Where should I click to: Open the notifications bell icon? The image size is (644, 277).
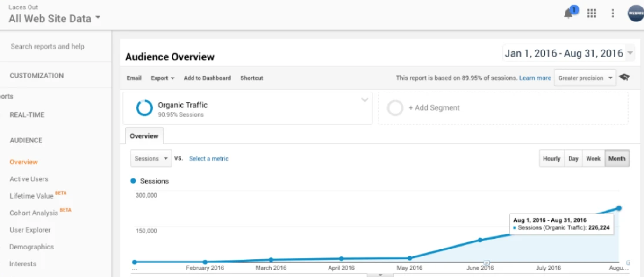(x=569, y=14)
